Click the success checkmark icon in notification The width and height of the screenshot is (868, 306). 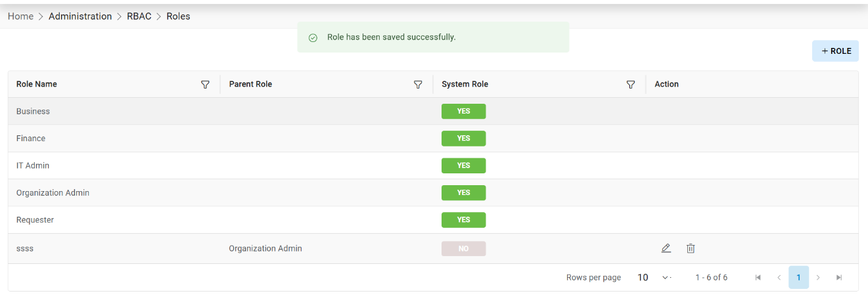click(313, 37)
